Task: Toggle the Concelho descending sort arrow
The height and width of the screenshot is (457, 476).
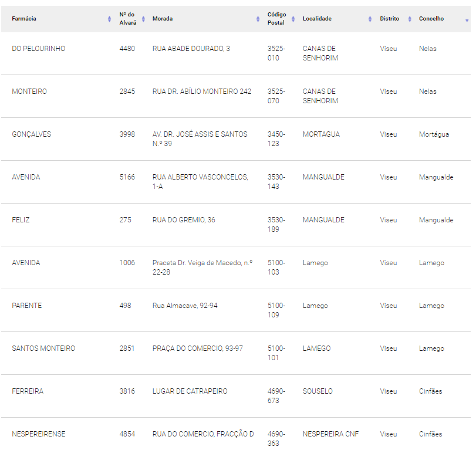Action: [x=467, y=21]
